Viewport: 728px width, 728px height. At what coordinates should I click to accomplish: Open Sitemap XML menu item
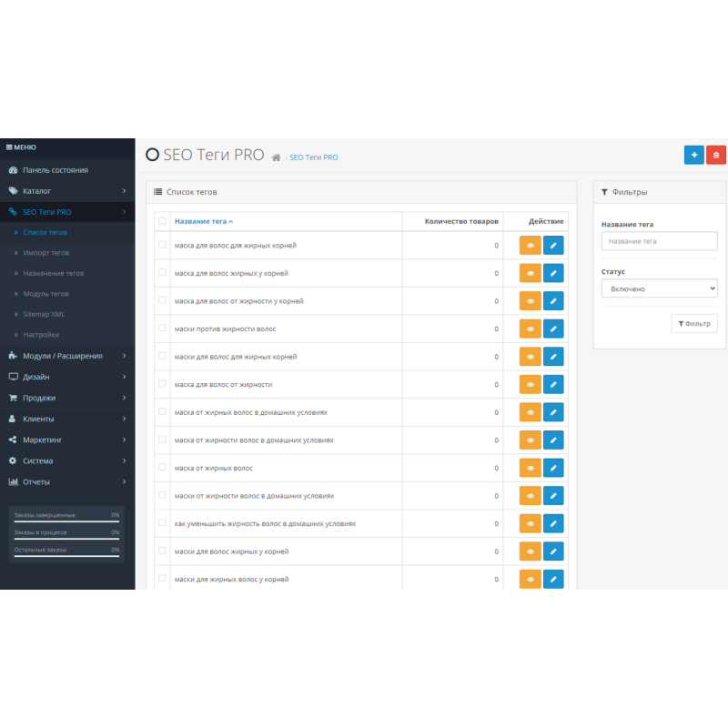click(44, 314)
